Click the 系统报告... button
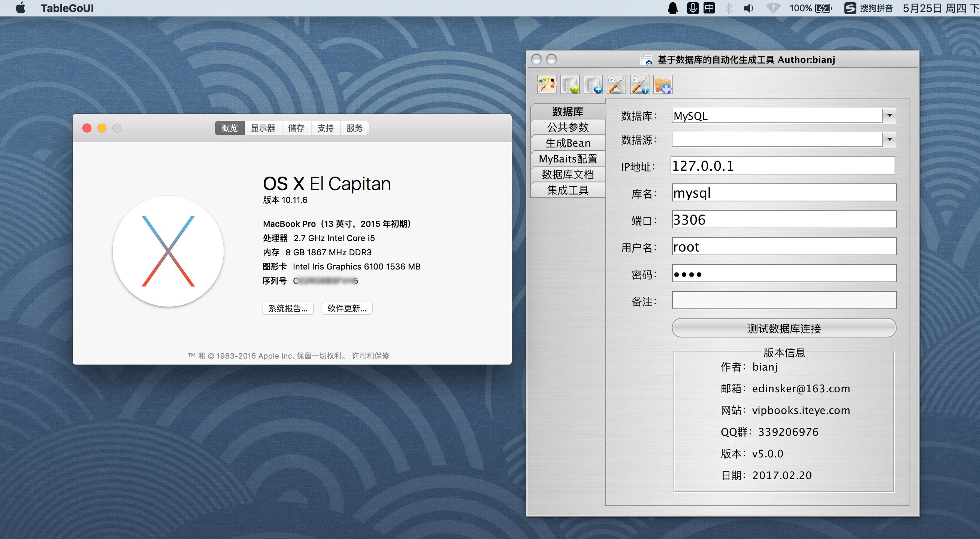Image resolution: width=980 pixels, height=539 pixels. click(x=288, y=308)
